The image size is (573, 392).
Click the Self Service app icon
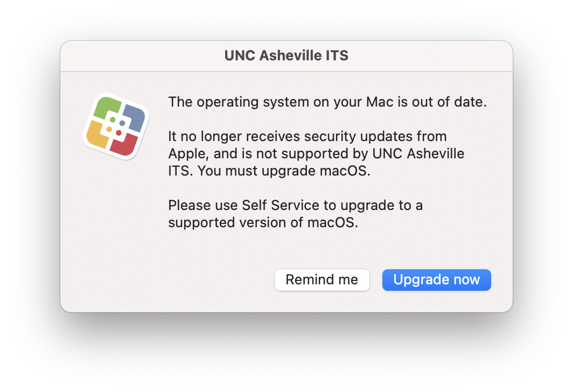pyautogui.click(x=116, y=127)
